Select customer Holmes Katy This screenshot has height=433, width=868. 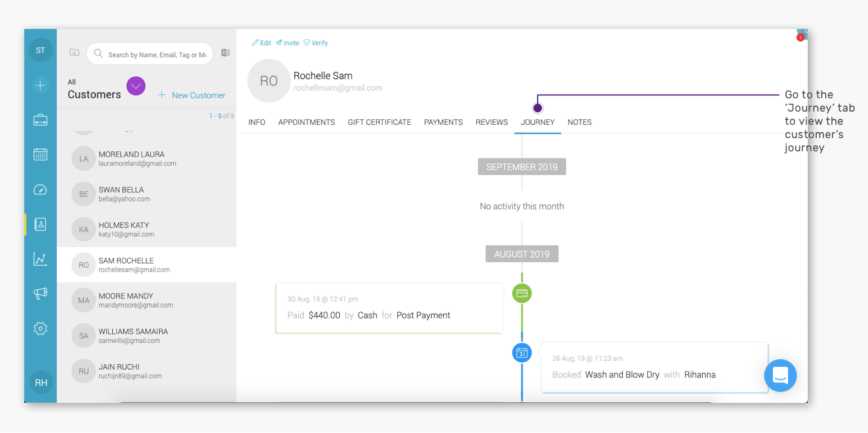tap(146, 230)
